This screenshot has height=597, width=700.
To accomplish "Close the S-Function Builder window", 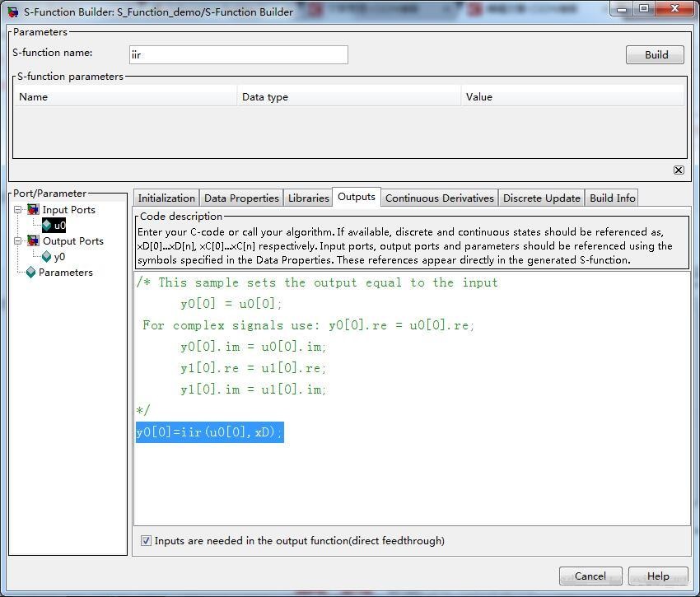I will click(x=674, y=9).
